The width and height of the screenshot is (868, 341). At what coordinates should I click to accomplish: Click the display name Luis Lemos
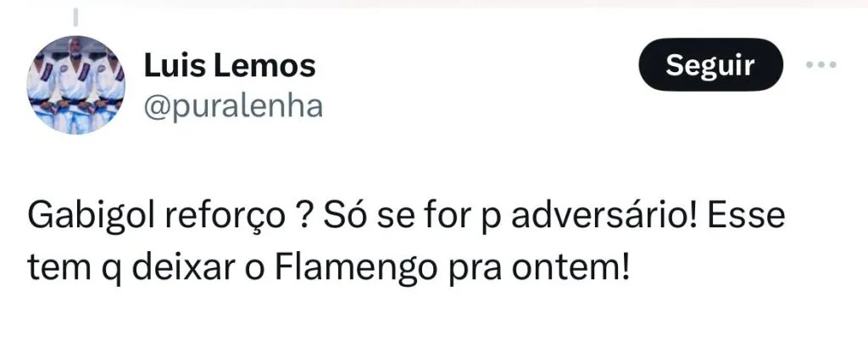(x=230, y=66)
